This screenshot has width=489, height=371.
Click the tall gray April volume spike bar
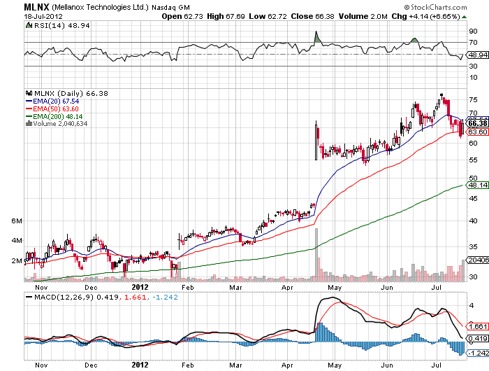(316, 255)
